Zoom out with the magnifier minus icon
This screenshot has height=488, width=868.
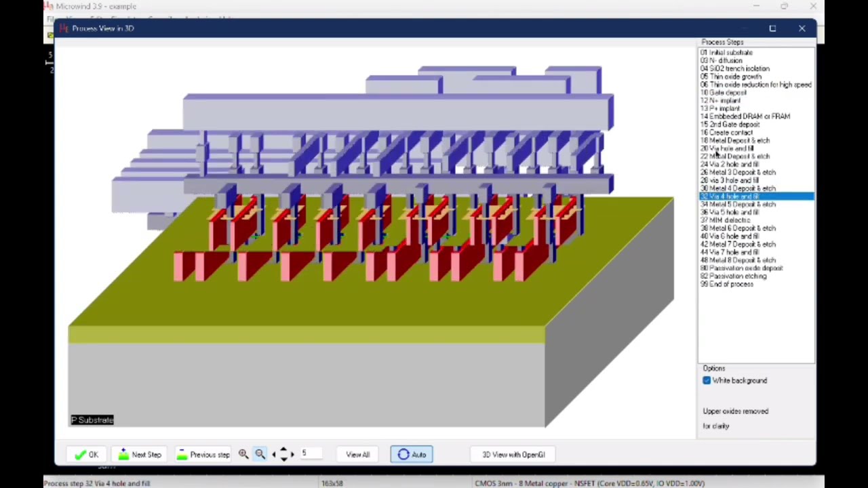(260, 455)
